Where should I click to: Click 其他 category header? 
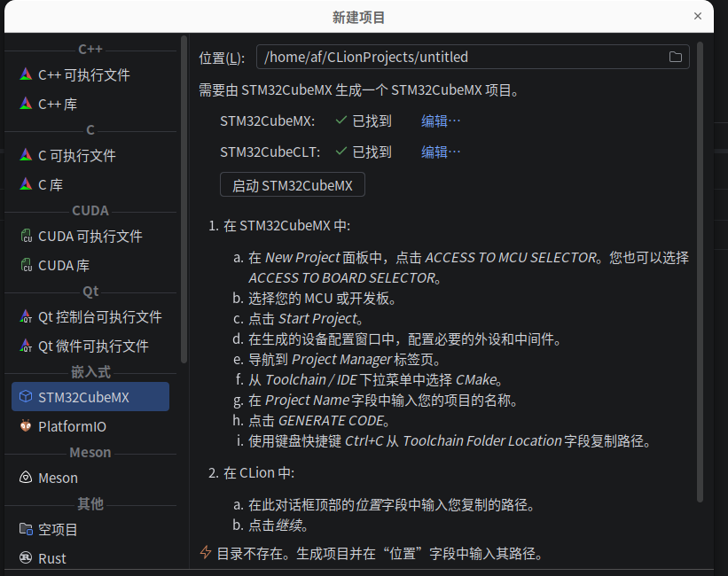point(90,503)
